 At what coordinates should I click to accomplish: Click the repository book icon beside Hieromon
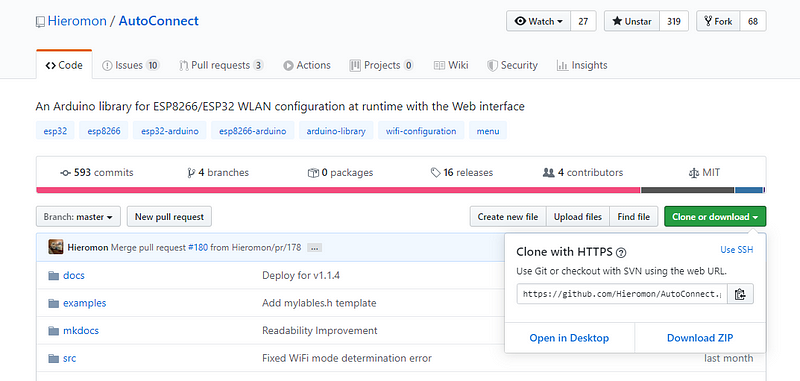pyautogui.click(x=40, y=22)
